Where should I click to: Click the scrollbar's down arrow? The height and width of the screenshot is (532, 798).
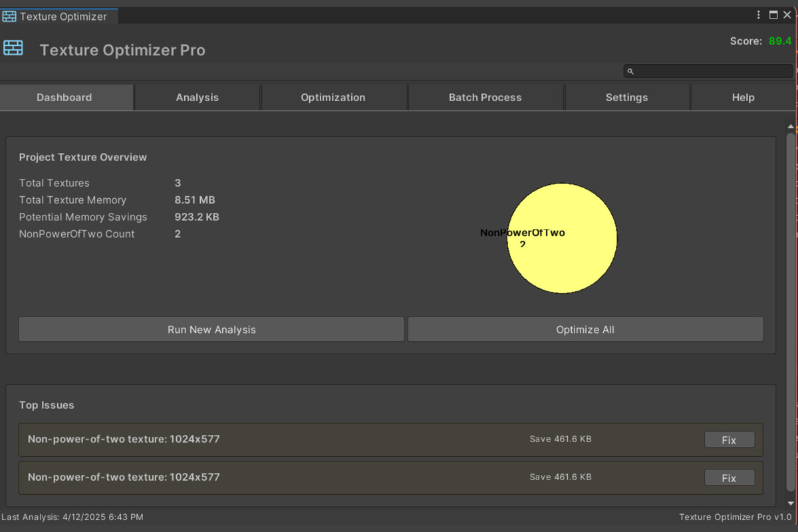(x=791, y=504)
